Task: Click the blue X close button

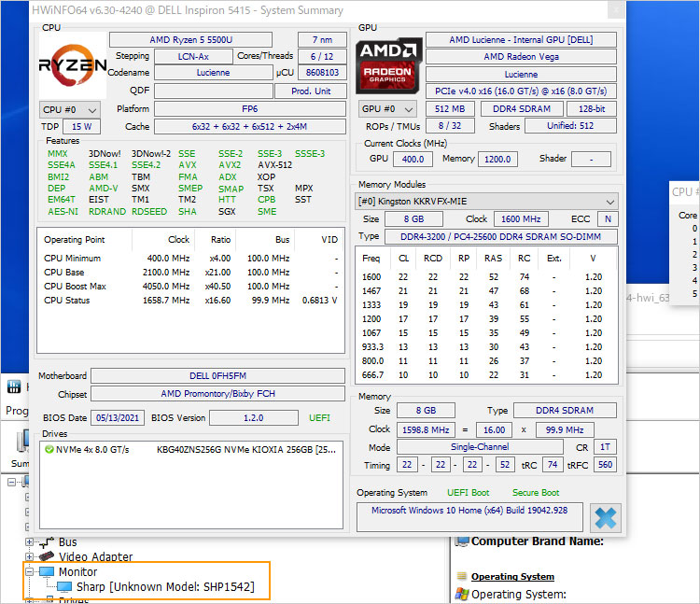Action: click(605, 517)
